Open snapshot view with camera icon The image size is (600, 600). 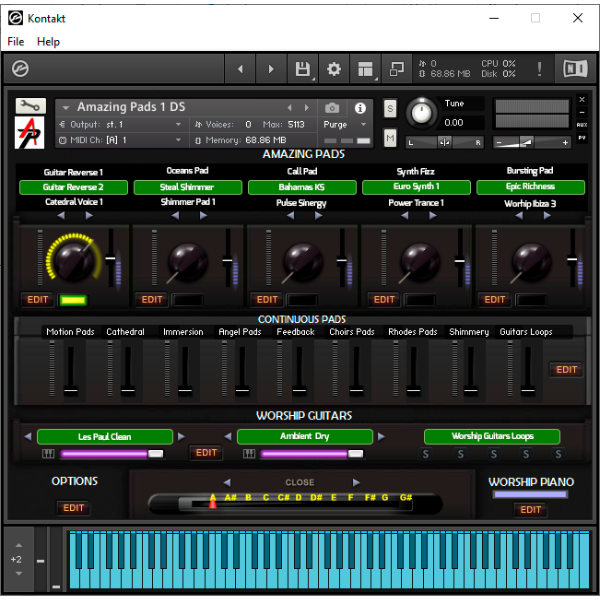tap(332, 108)
